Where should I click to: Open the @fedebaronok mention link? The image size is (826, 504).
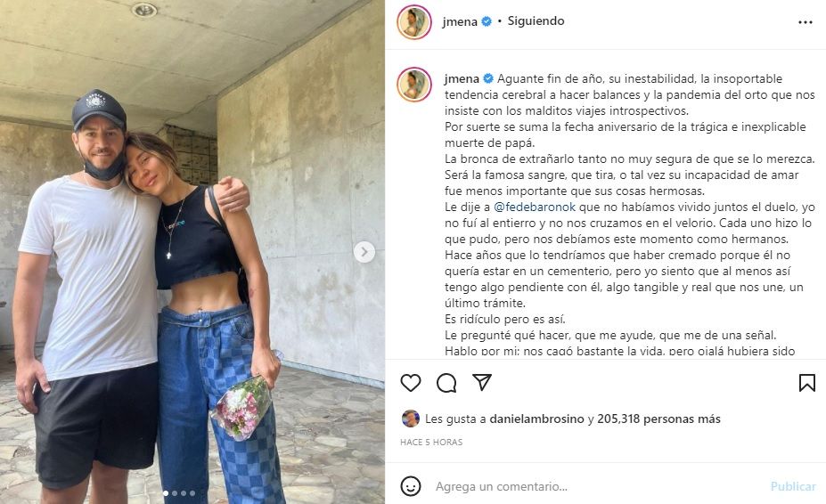click(535, 207)
